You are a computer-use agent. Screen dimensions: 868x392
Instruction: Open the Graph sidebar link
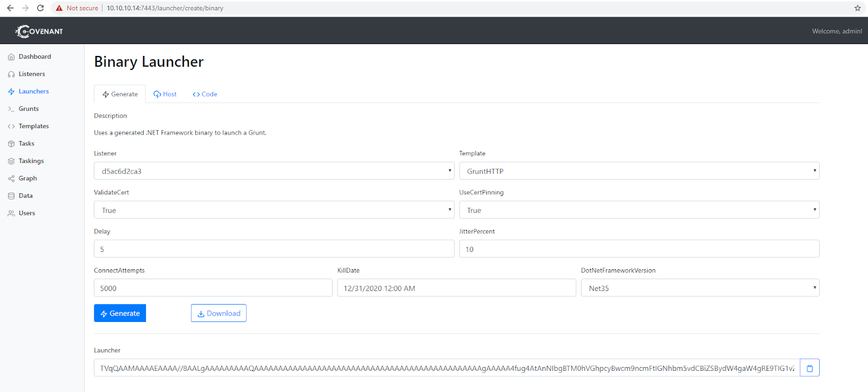[x=28, y=178]
